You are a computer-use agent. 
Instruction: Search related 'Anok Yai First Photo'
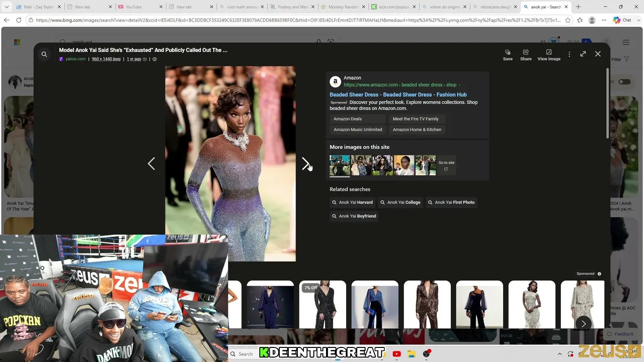tap(451, 203)
